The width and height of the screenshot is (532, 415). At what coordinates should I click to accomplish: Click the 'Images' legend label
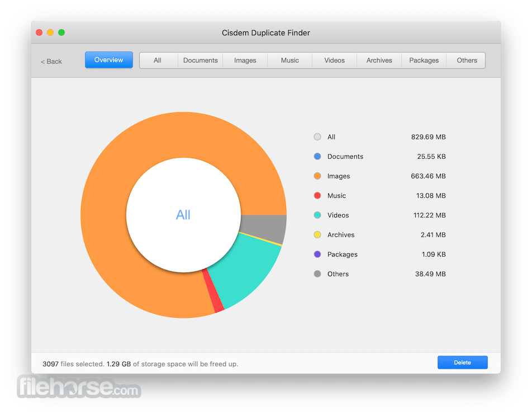(x=339, y=176)
